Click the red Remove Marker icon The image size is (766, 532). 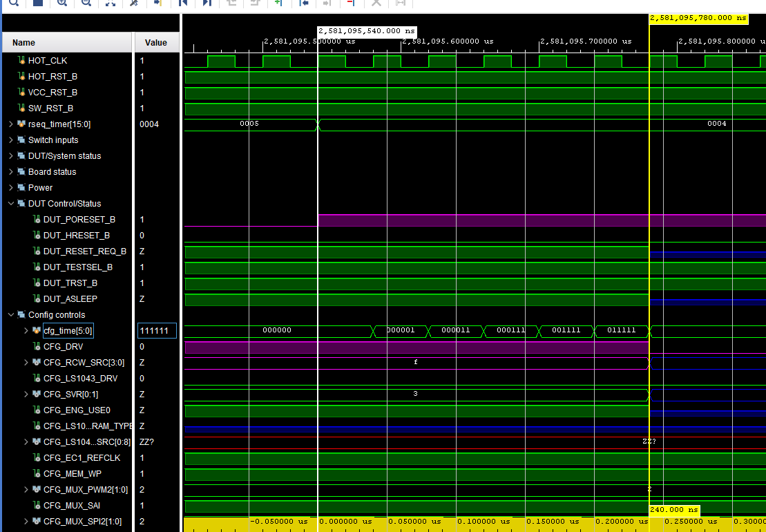point(351,3)
